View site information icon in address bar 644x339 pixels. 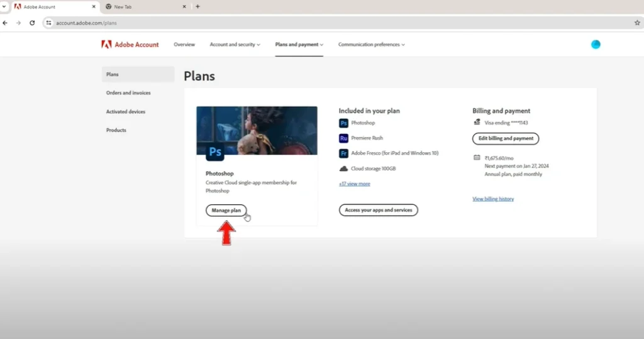[48, 23]
